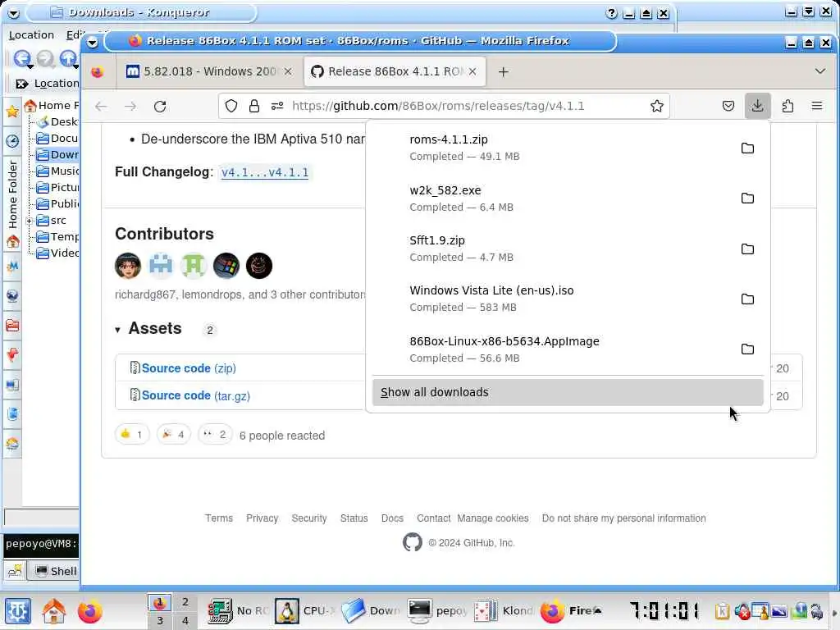Click the home folder icon in taskbar

(x=53, y=610)
